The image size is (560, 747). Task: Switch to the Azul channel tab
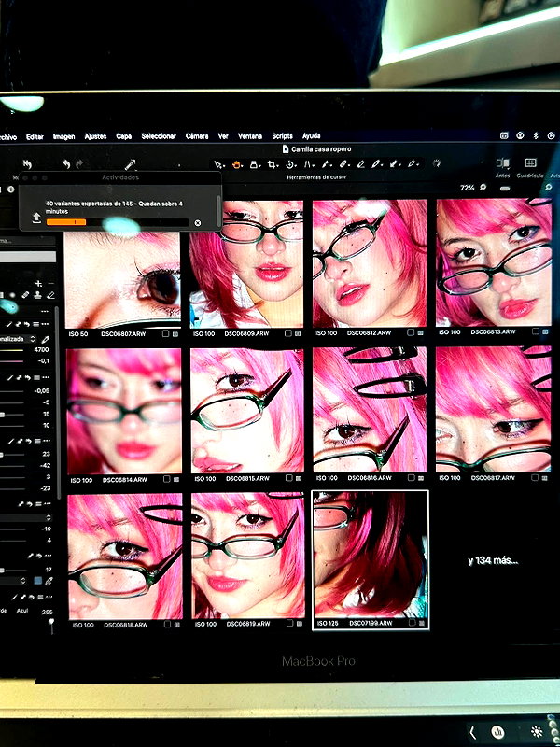[22, 611]
